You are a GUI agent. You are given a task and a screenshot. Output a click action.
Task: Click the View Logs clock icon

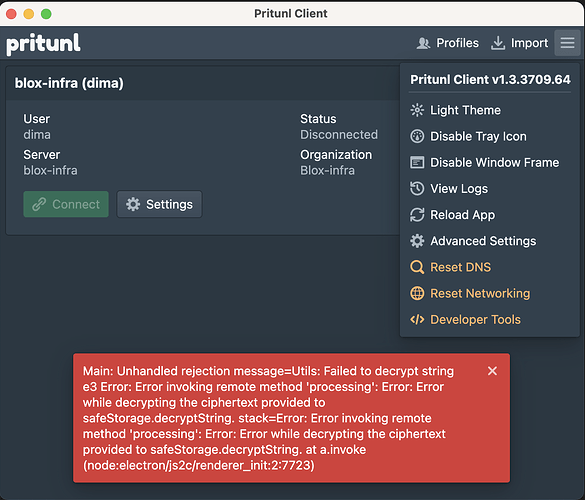click(417, 188)
